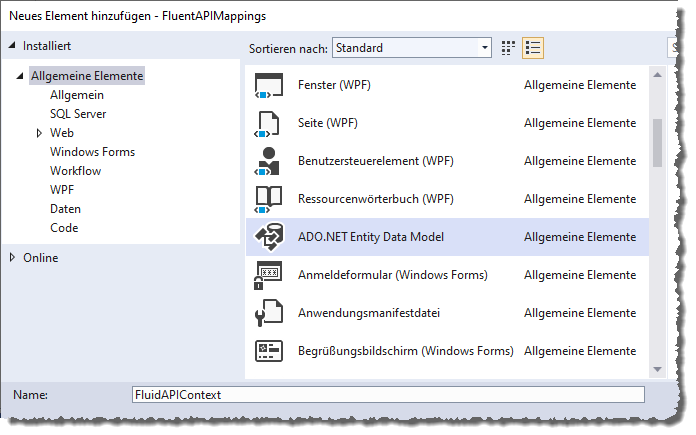Viewport: 696px width, 435px height.
Task: Switch to small icons grid view
Action: click(508, 48)
